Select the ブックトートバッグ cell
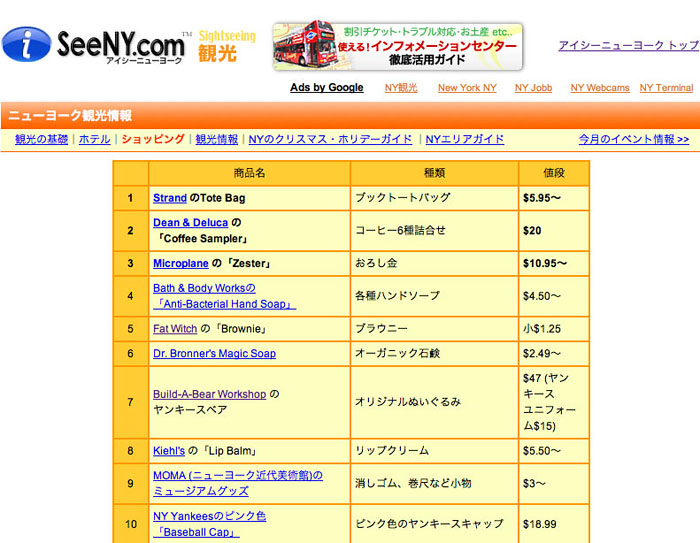700x543 pixels. 434,198
